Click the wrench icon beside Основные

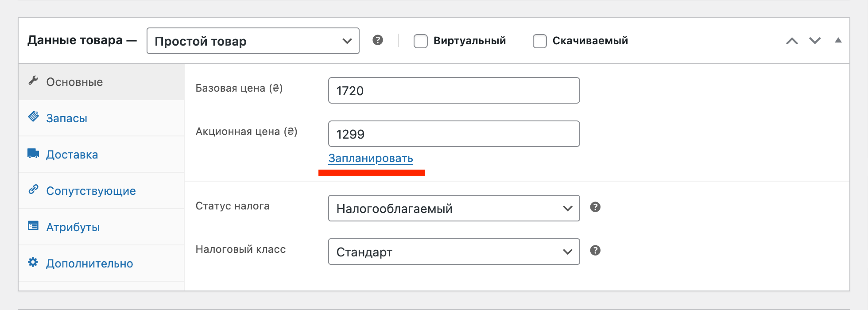[x=33, y=81]
